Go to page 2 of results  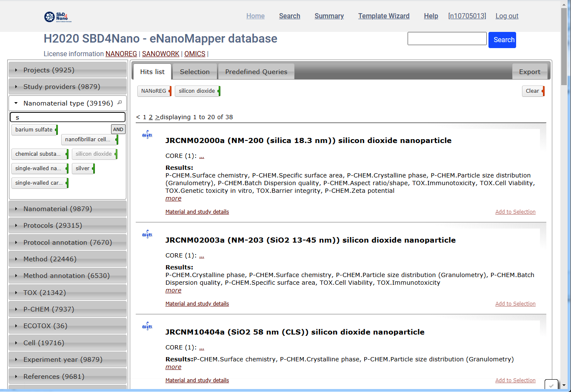click(151, 117)
